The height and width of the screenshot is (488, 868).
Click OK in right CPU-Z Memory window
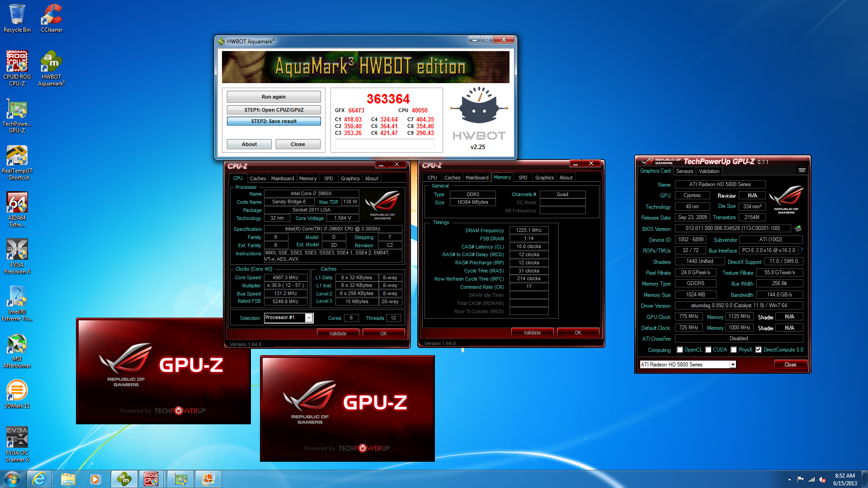[578, 333]
